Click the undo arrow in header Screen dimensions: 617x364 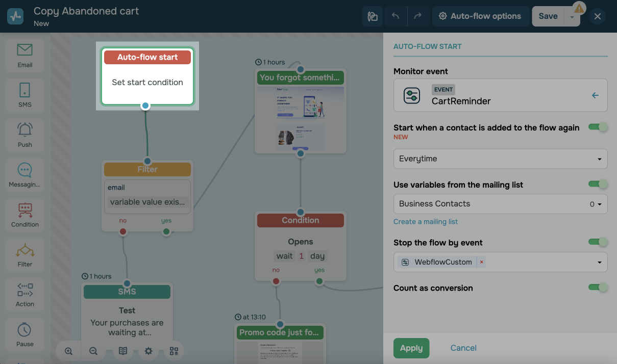(x=396, y=16)
